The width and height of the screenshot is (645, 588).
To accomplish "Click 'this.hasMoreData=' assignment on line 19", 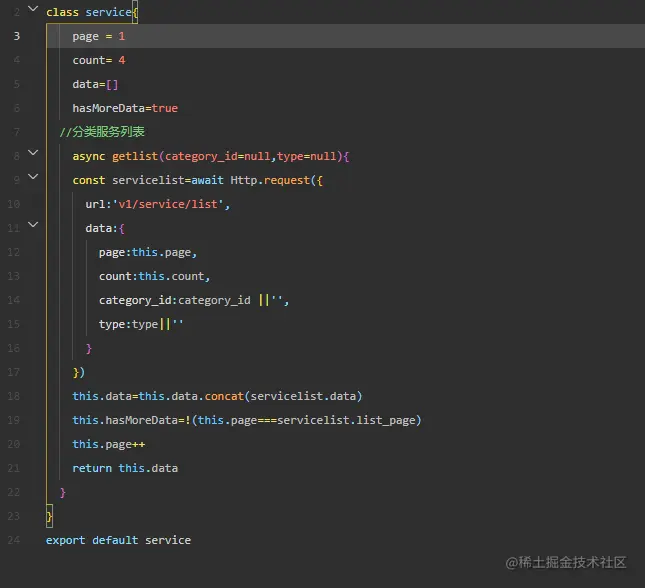I will pyautogui.click(x=128, y=420).
